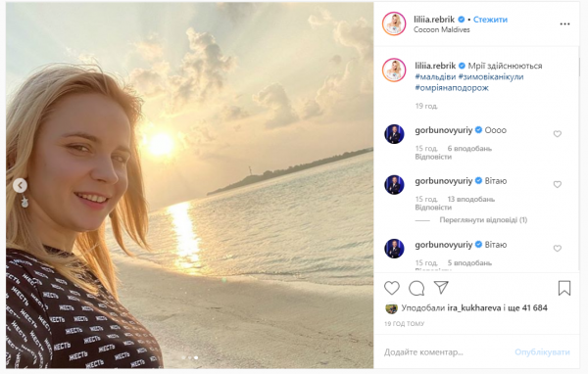Viewport: 588px width, 374px height.
Task: Save post with the bookmark icon
Action: point(564,288)
